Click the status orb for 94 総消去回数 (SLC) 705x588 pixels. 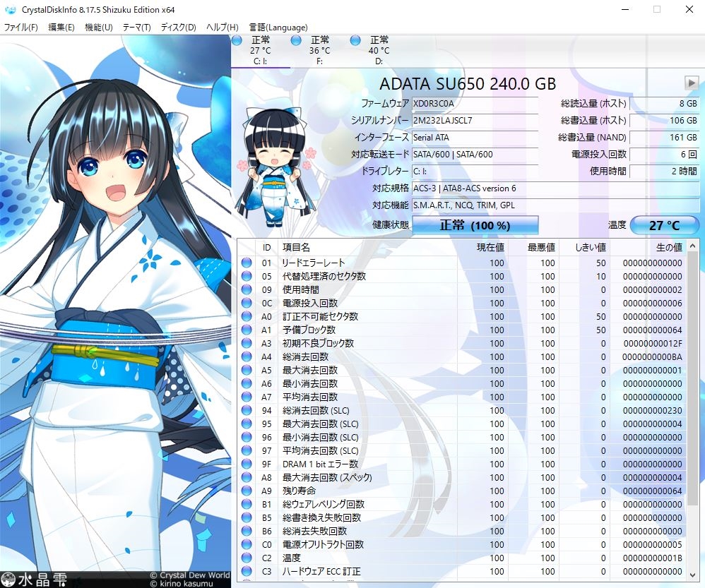tap(247, 410)
